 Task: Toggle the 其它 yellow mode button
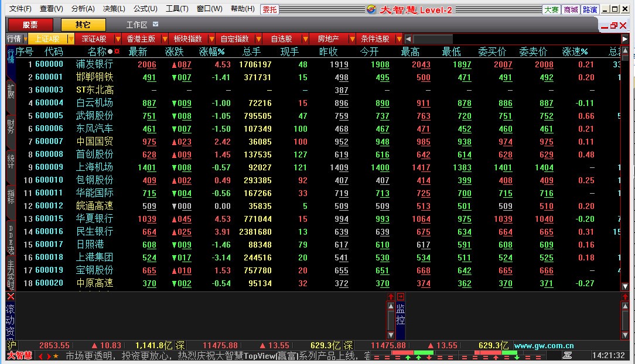[83, 25]
